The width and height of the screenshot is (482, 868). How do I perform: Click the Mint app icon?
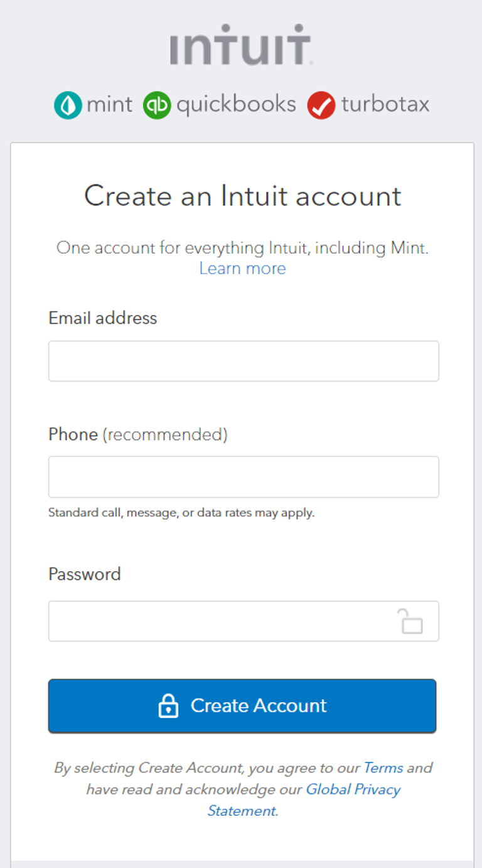point(68,104)
